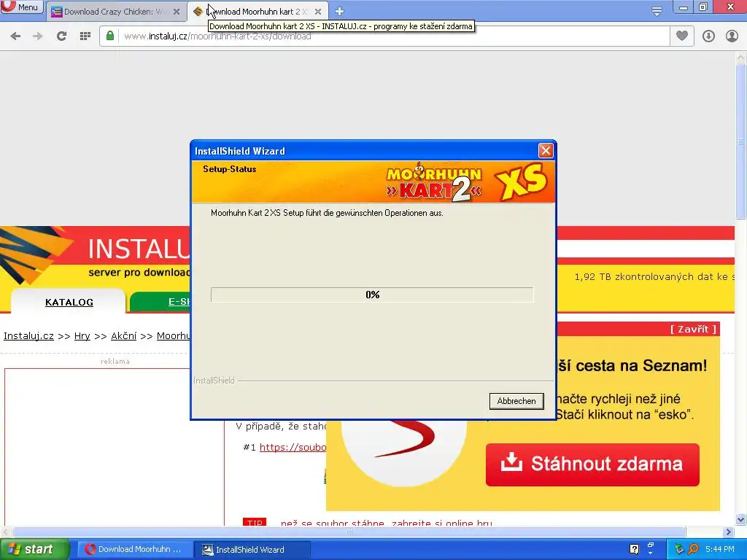Open a new tab with plus icon
747x560 pixels.
click(339, 11)
